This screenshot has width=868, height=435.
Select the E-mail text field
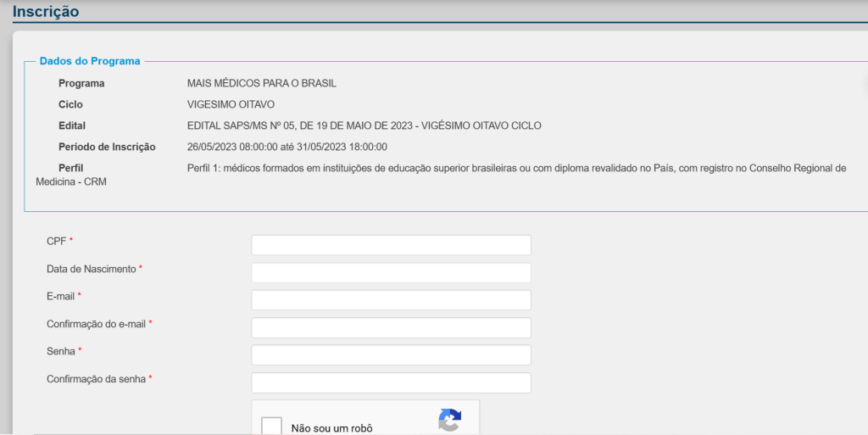391,300
